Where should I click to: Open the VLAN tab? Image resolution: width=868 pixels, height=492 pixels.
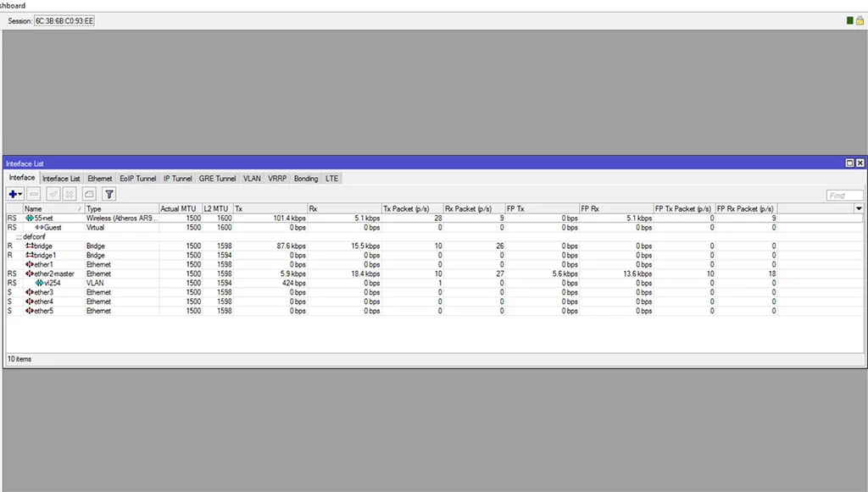tap(252, 179)
